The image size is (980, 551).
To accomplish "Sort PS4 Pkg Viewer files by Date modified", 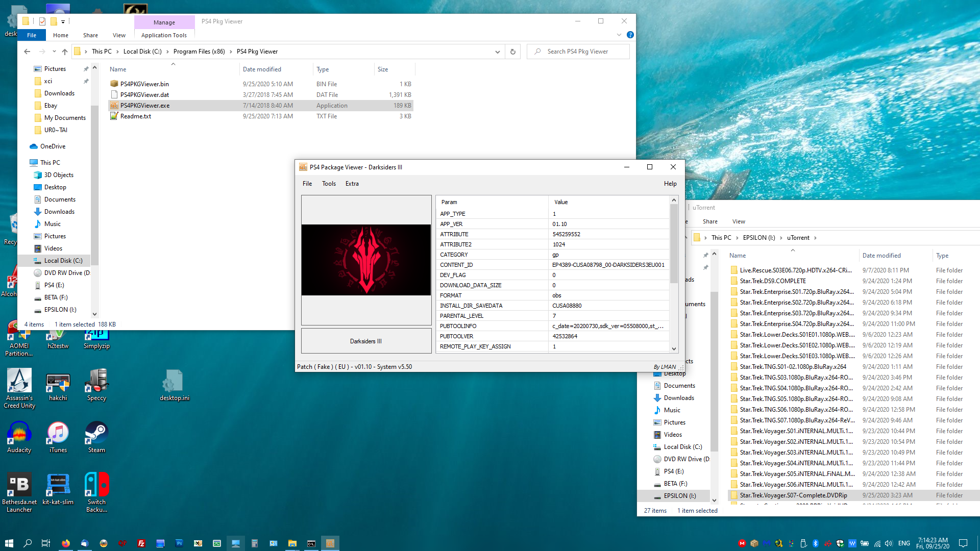I will tap(276, 69).
